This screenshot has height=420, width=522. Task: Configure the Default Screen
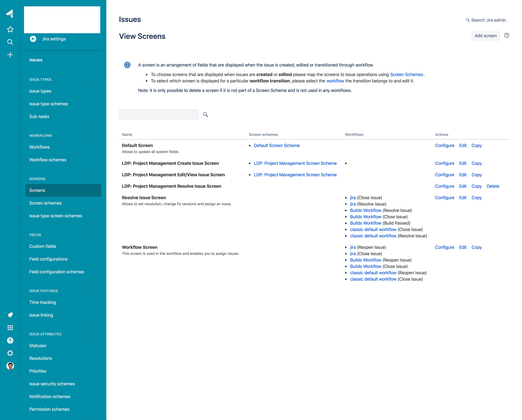[x=444, y=145]
